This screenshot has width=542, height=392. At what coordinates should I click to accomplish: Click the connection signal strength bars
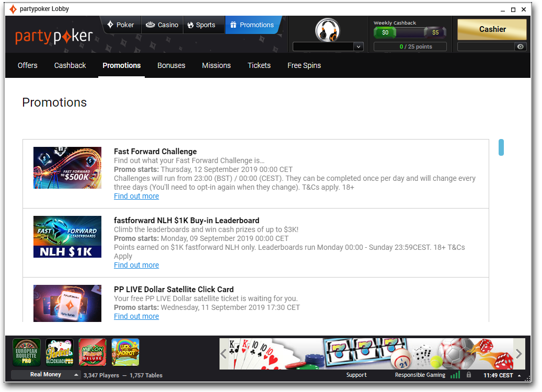click(x=455, y=375)
